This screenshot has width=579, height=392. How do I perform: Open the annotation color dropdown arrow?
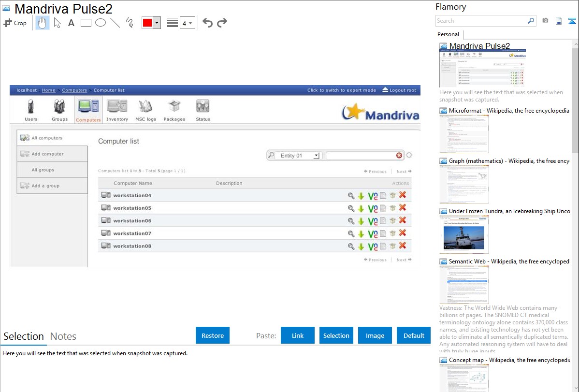pyautogui.click(x=157, y=23)
